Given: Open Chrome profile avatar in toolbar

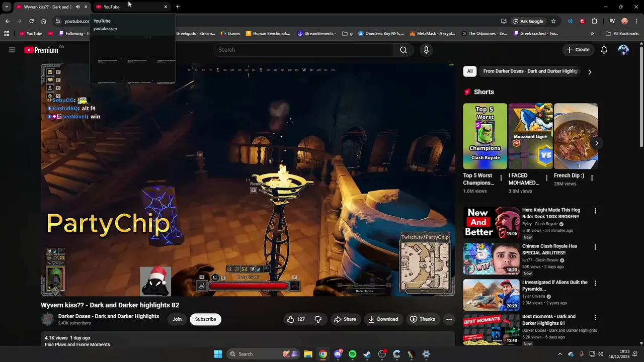Looking at the screenshot, I should point(624,21).
